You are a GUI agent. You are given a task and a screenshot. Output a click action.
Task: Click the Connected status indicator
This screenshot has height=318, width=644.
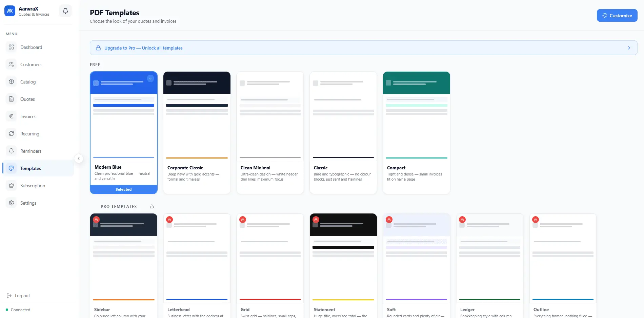(x=18, y=310)
